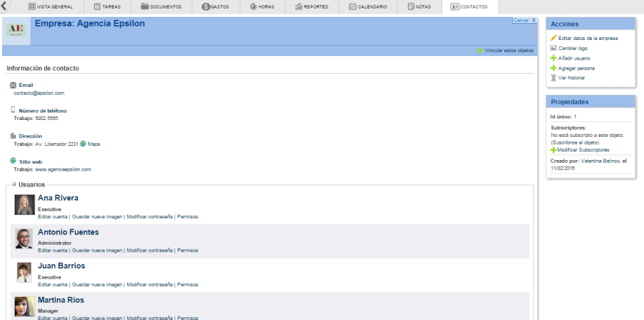Click the hourglass icon for Ver historial
The width and height of the screenshot is (644, 320).
coord(554,78)
